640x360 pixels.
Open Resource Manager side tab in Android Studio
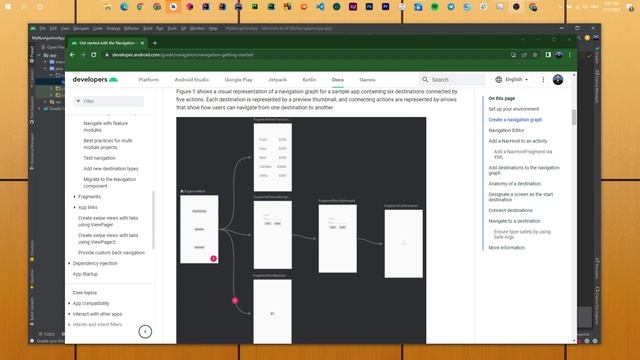[32, 151]
